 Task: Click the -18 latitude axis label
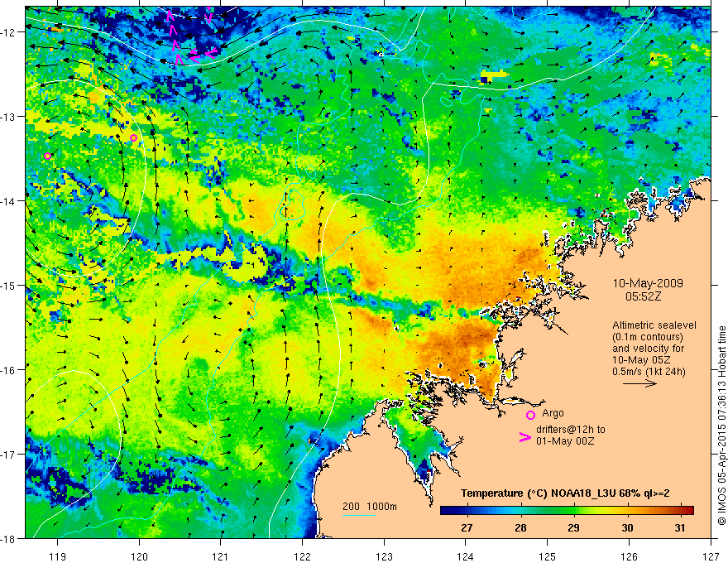point(9,539)
